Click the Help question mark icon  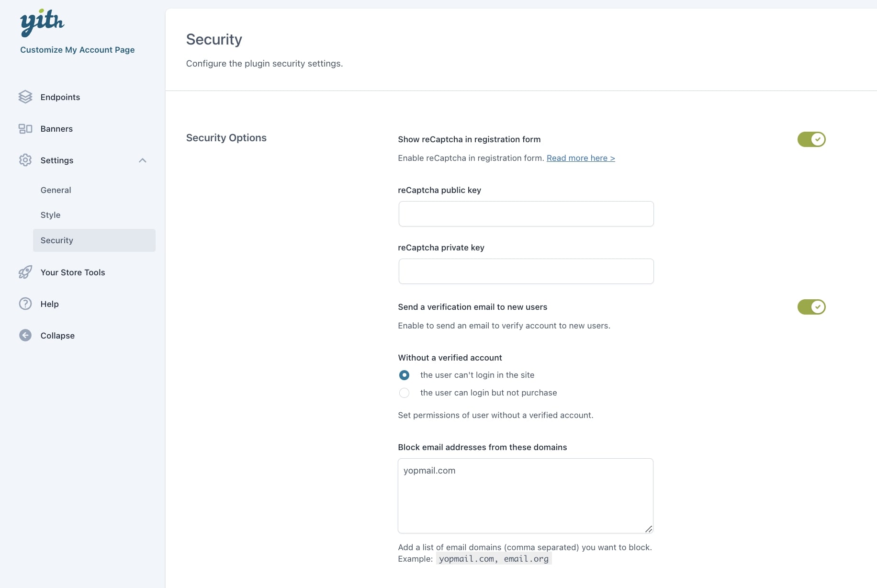click(25, 304)
